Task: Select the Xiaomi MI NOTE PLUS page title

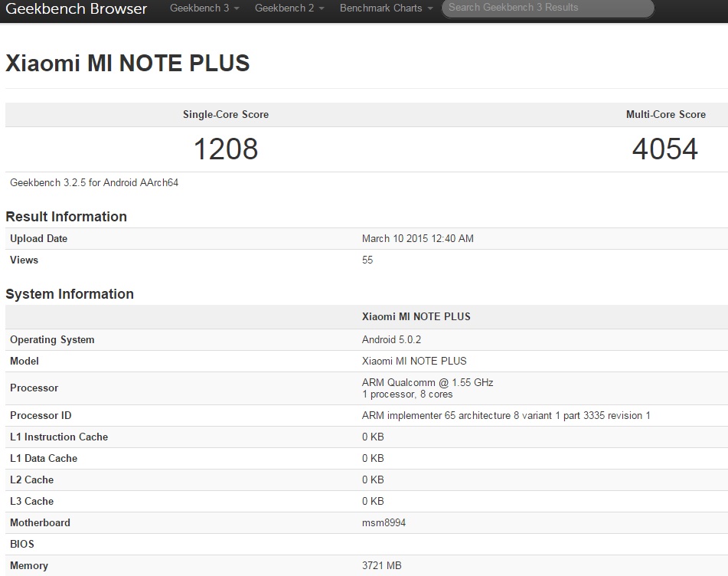Action: [x=128, y=63]
